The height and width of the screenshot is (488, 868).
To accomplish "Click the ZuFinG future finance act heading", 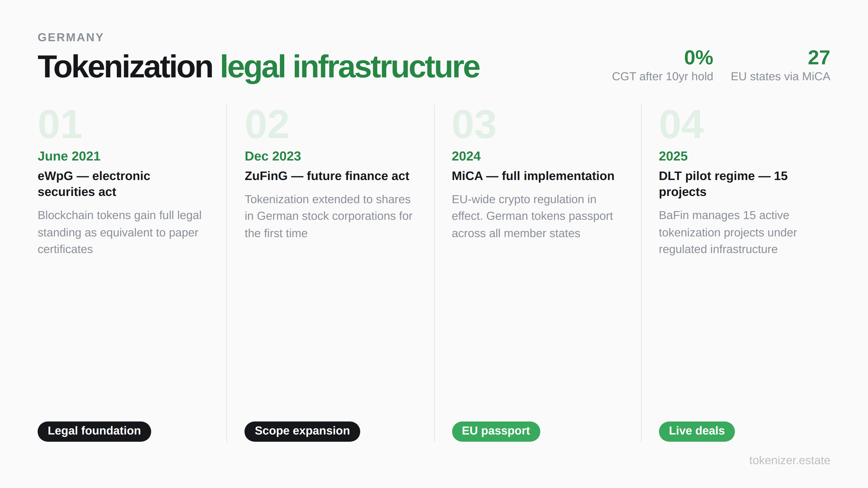I will tap(327, 176).
